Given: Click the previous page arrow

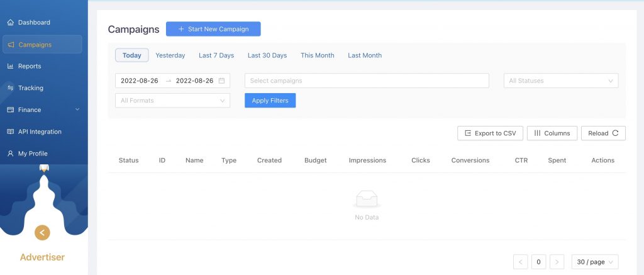Looking at the screenshot, I should point(520,262).
